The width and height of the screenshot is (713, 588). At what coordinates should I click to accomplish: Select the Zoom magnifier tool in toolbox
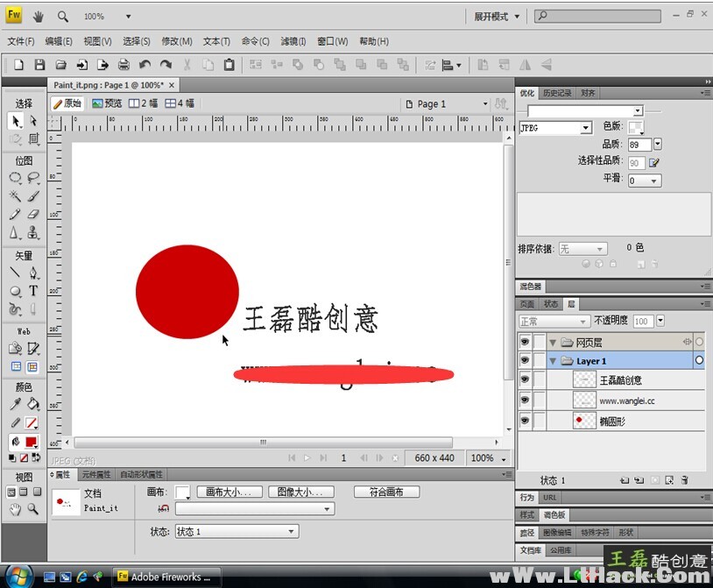click(x=33, y=508)
